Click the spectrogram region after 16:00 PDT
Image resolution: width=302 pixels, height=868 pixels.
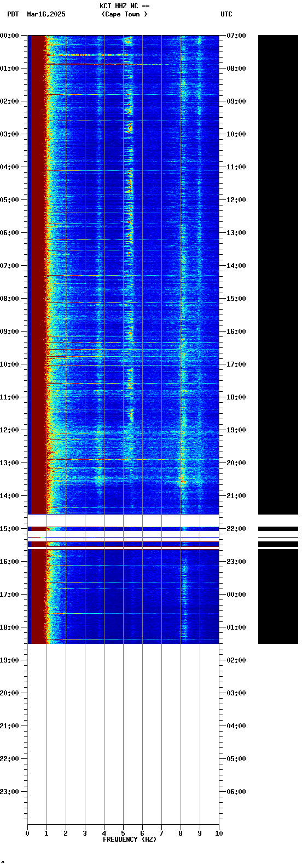123,596
